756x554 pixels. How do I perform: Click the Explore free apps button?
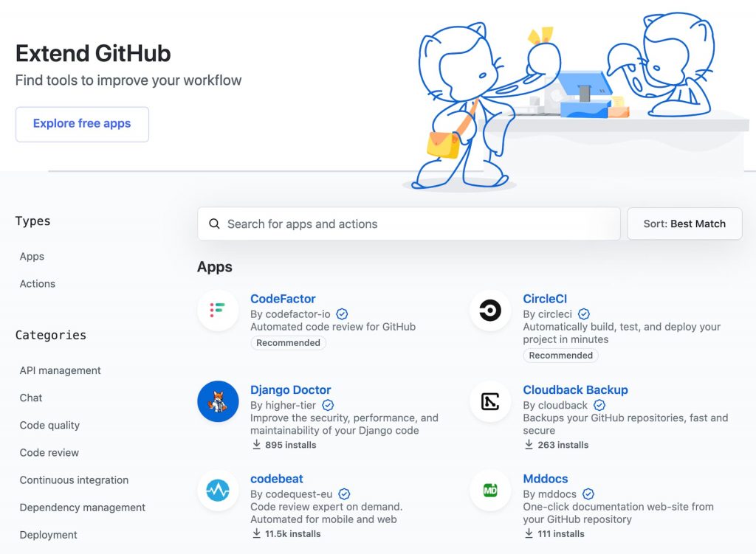(82, 124)
